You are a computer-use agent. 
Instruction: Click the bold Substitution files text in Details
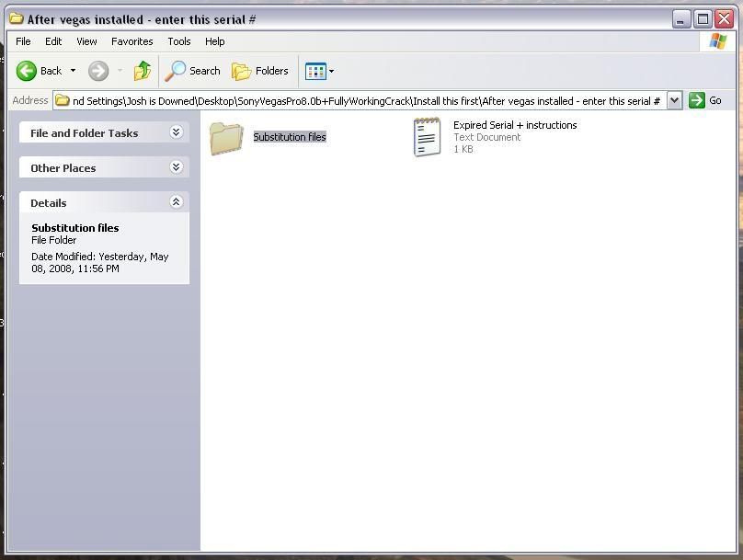click(x=74, y=228)
